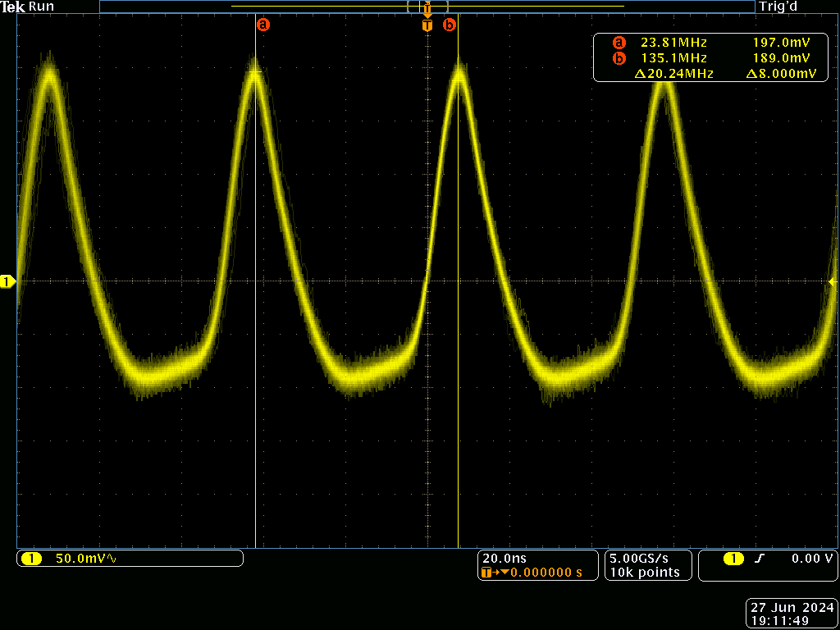
Task: Click the Tek logo in the corner
Action: pyautogui.click(x=12, y=7)
